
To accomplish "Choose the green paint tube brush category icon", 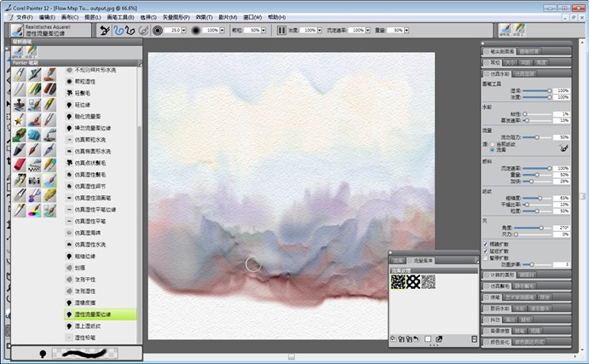I will click(x=19, y=135).
